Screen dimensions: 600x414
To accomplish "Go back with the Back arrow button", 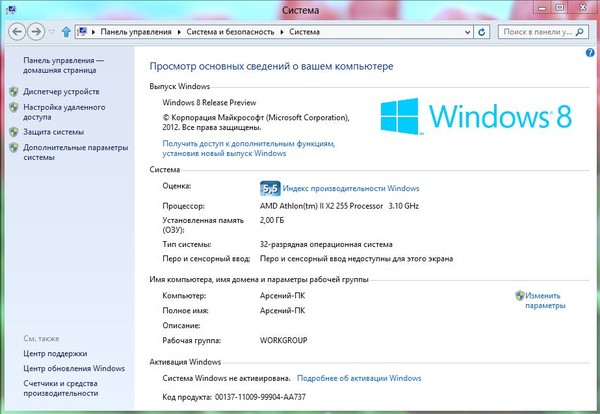I will pos(17,31).
